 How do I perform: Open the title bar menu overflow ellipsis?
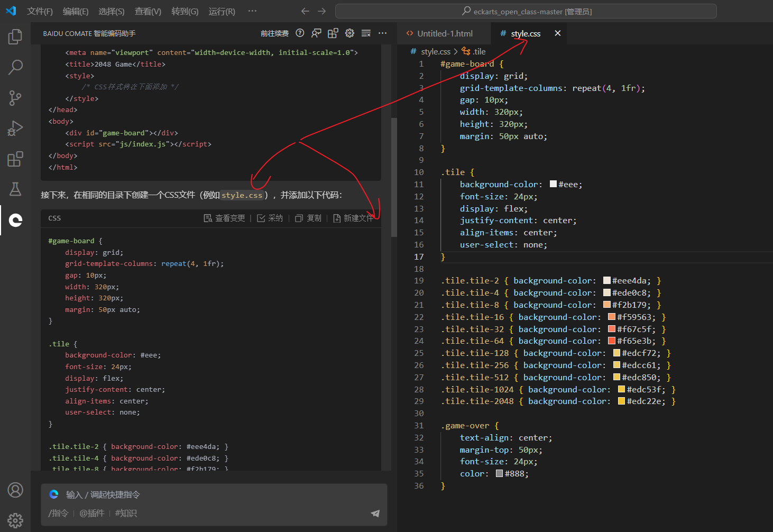252,11
